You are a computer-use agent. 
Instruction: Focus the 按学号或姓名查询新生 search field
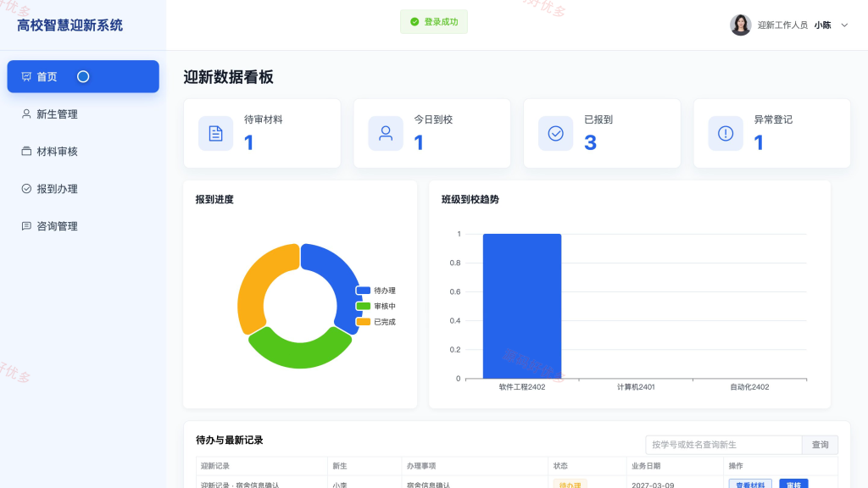point(724,445)
